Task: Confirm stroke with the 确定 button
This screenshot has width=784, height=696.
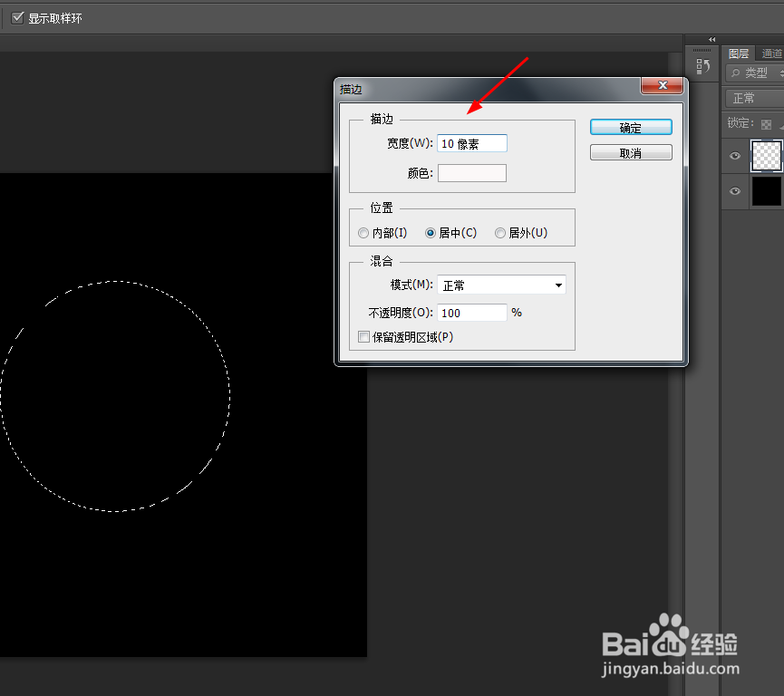Action: [x=631, y=127]
